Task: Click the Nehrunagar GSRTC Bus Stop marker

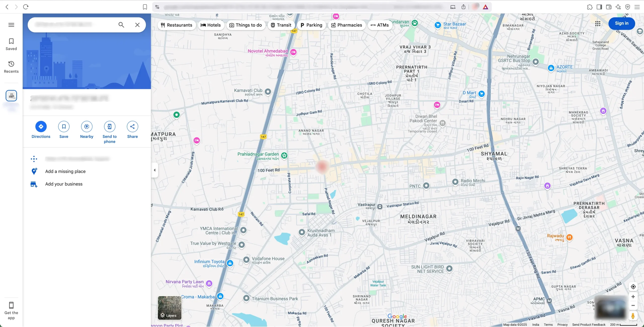Action: pyautogui.click(x=536, y=62)
